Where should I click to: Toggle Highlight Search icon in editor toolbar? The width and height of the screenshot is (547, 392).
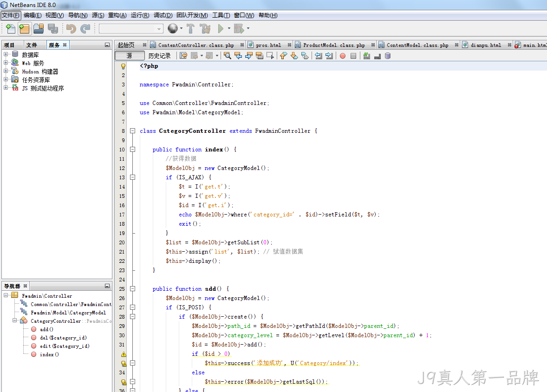tap(259, 55)
